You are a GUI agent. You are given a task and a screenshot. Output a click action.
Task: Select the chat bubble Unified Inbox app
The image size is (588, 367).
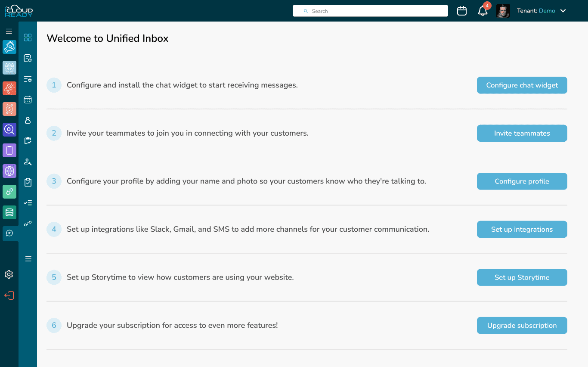(9, 233)
